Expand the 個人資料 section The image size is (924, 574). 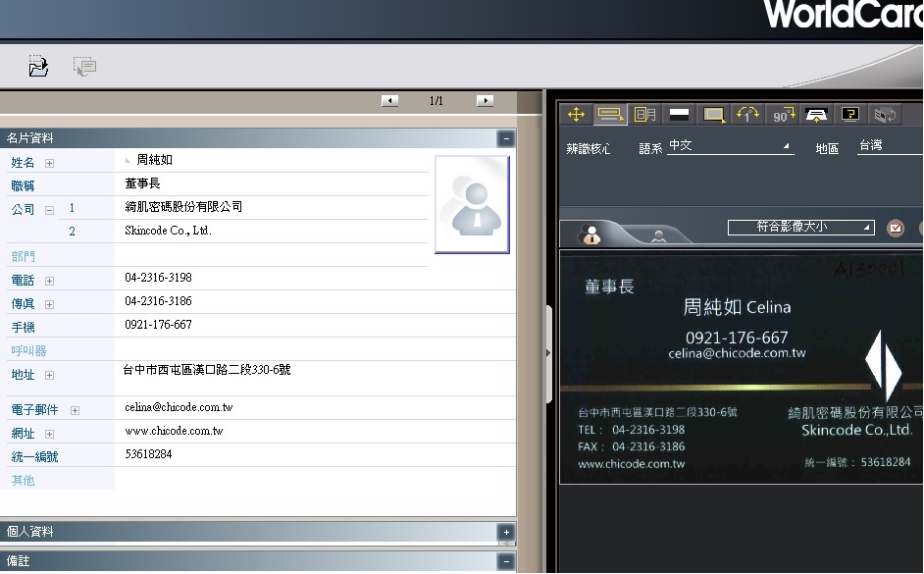pos(506,532)
